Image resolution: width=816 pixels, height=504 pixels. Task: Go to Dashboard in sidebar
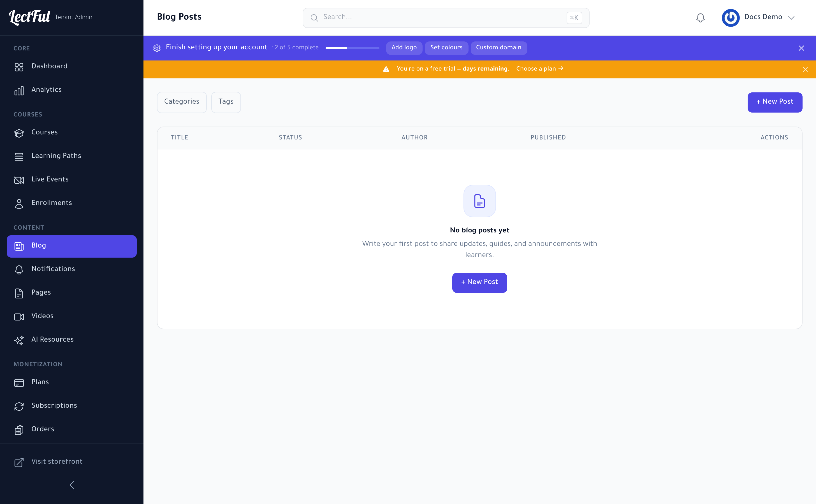pos(72,67)
